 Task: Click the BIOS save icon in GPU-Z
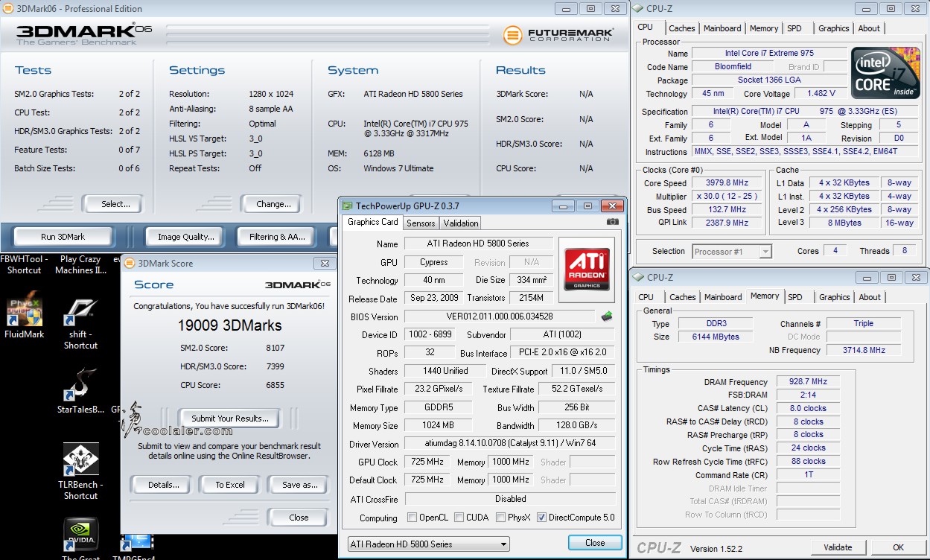(608, 316)
